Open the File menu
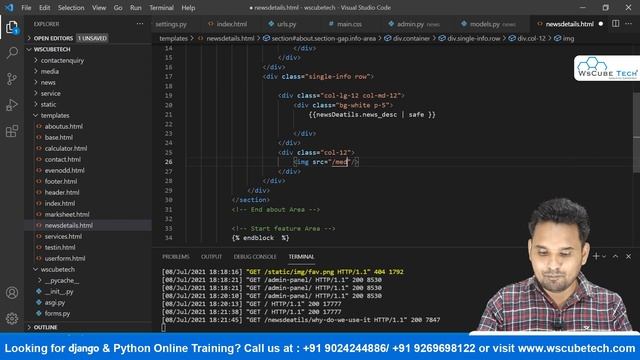The image size is (640, 360). [x=26, y=8]
